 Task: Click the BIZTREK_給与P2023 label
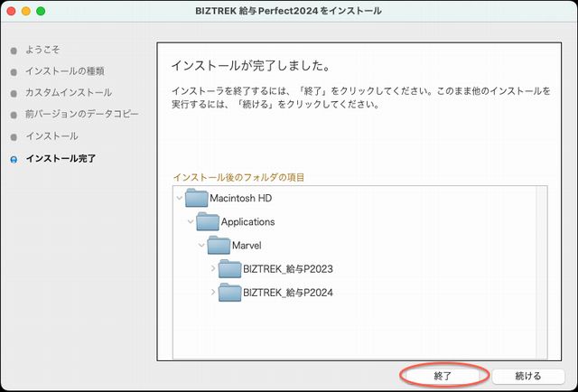pyautogui.click(x=288, y=269)
